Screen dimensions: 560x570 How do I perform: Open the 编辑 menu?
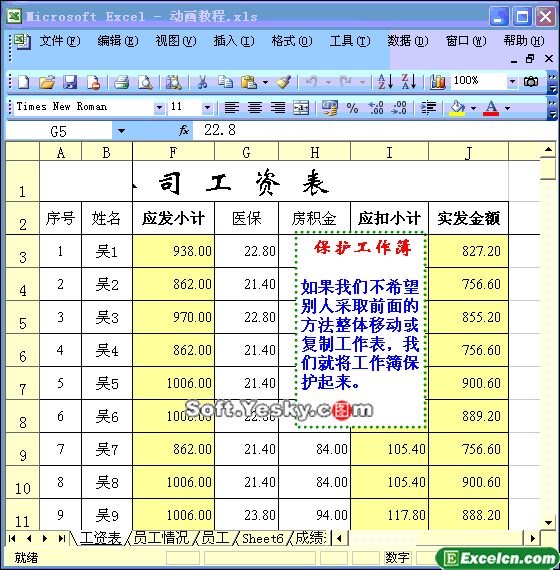[x=118, y=41]
